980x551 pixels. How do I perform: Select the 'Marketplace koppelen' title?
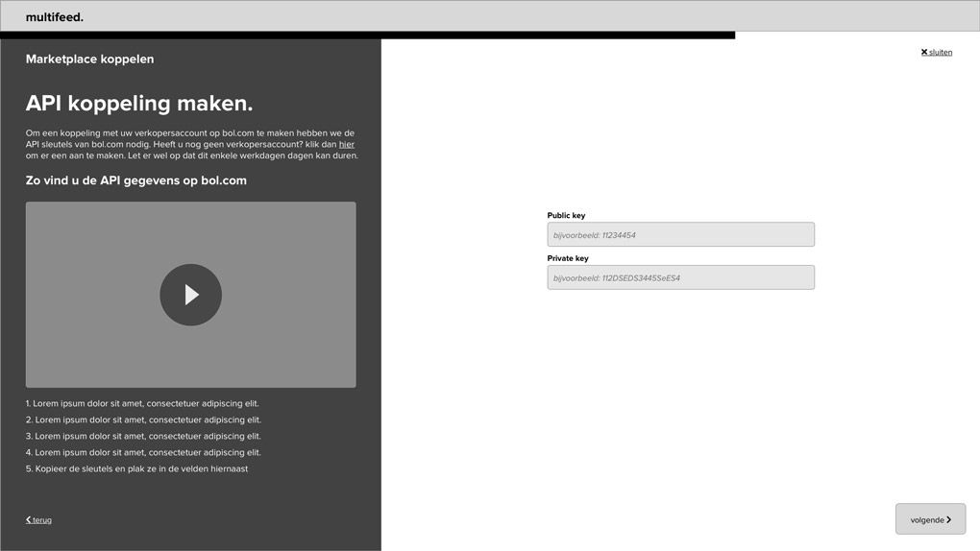(x=90, y=60)
